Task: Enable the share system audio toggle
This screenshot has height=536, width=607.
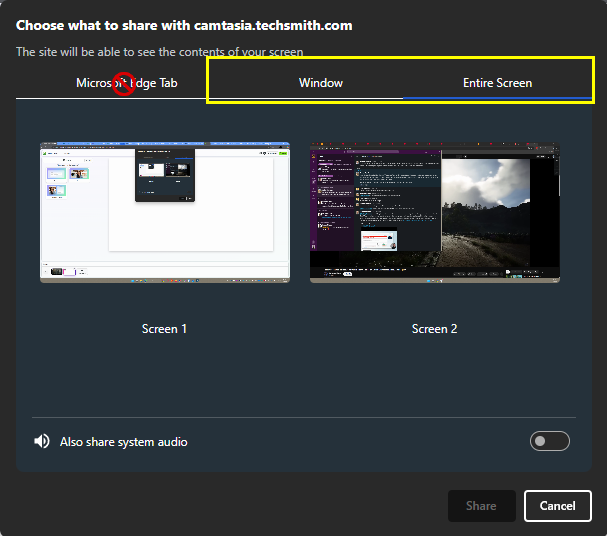Action: tap(549, 441)
